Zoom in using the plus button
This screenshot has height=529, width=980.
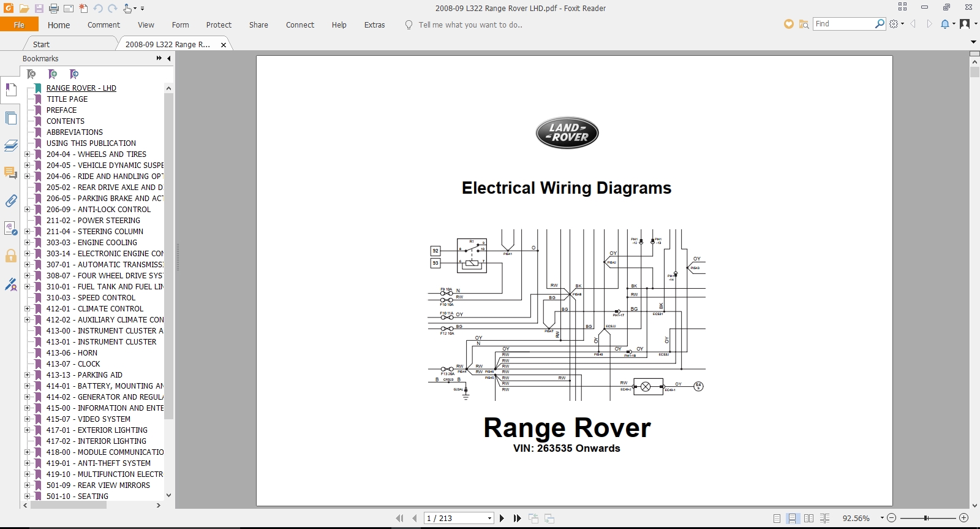[x=963, y=518]
